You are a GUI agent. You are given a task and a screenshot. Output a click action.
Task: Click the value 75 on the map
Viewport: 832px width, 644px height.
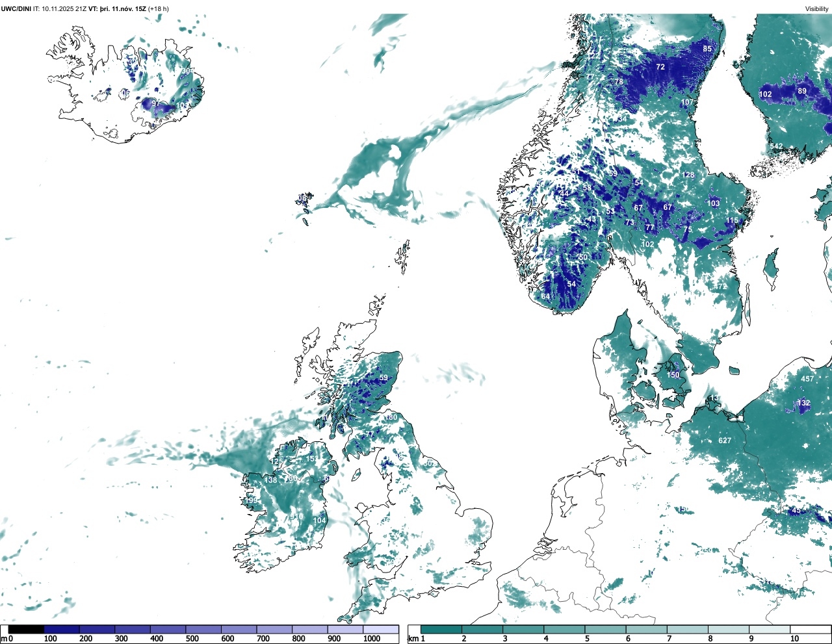(x=688, y=229)
